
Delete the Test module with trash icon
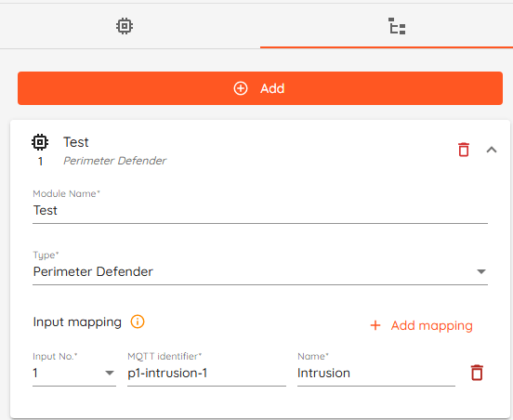coord(464,150)
